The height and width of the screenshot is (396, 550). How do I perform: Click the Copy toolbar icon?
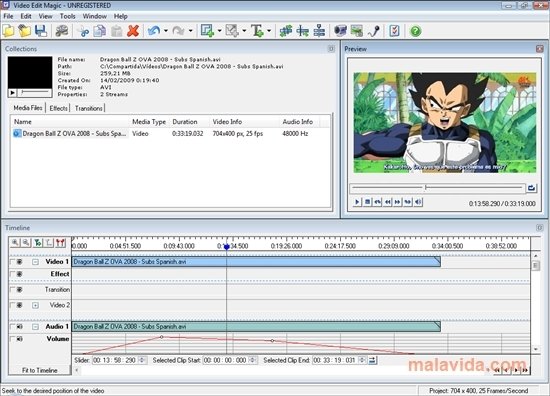(100, 31)
